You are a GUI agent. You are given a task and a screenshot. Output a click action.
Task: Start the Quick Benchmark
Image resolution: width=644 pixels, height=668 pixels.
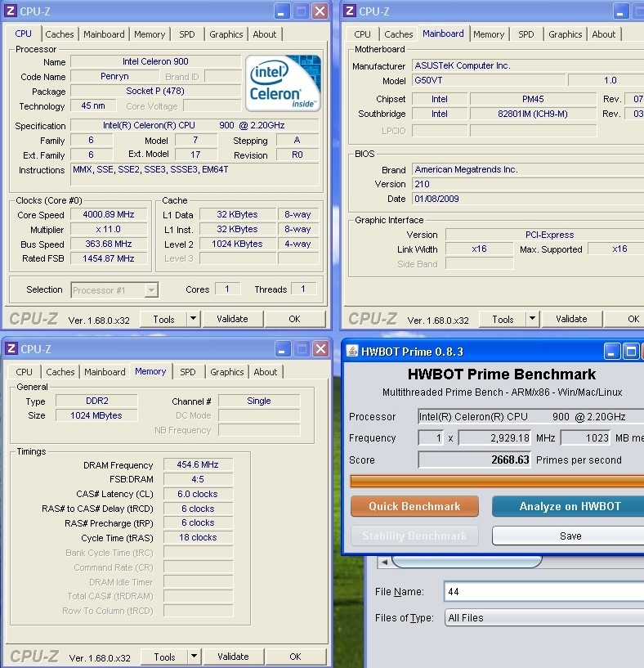[414, 506]
